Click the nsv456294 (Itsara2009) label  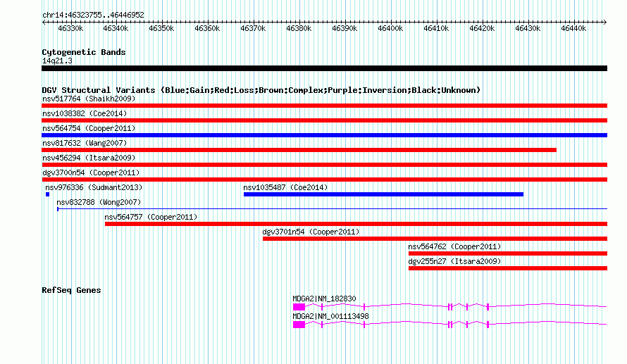click(89, 158)
